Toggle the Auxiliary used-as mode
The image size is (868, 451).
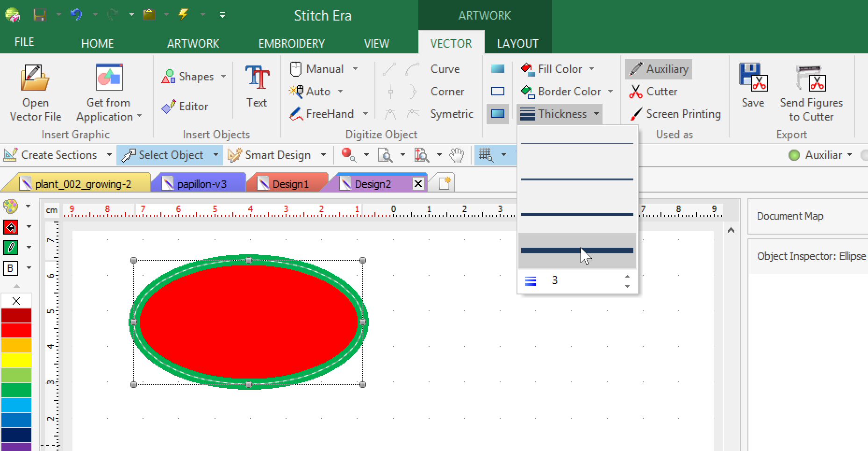(659, 69)
